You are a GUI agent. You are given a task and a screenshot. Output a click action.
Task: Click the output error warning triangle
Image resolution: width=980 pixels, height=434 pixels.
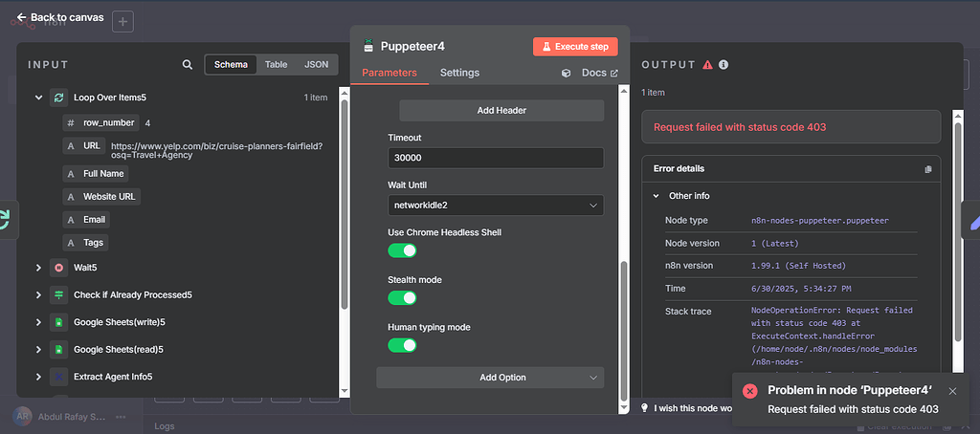707,64
